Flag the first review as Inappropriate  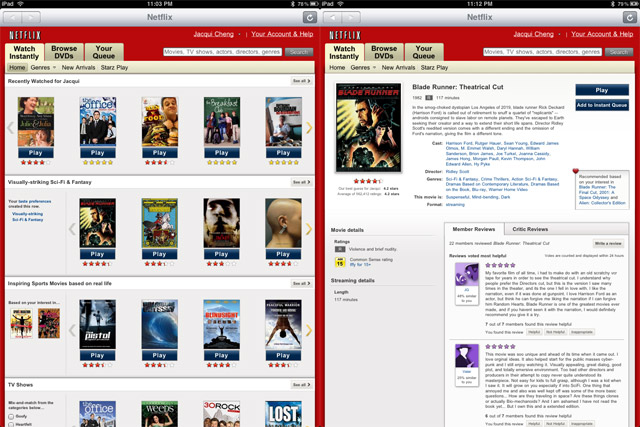coord(582,332)
